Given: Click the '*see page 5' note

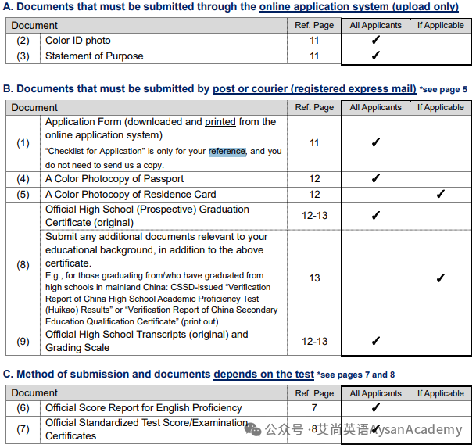Looking at the screenshot, I should point(443,90).
